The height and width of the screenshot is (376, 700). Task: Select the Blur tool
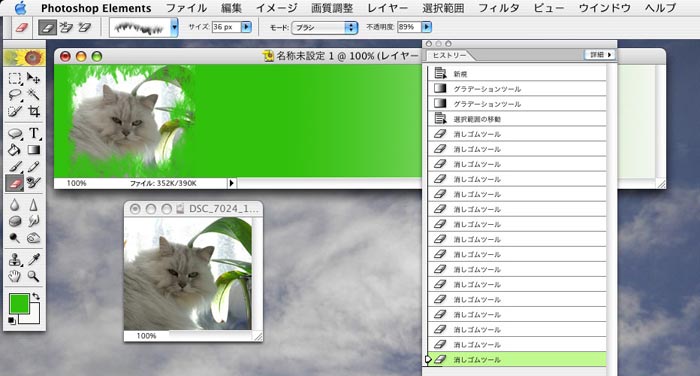pyautogui.click(x=15, y=205)
